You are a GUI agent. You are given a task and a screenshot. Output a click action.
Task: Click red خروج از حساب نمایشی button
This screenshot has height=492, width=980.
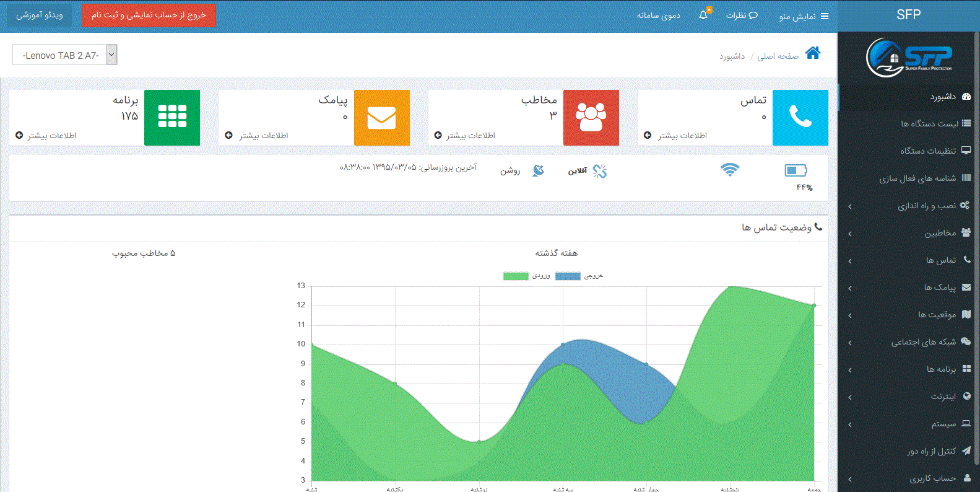click(149, 15)
